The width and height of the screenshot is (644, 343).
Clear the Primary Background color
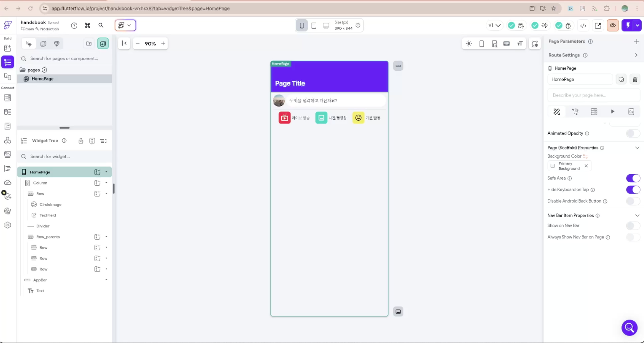586,166
